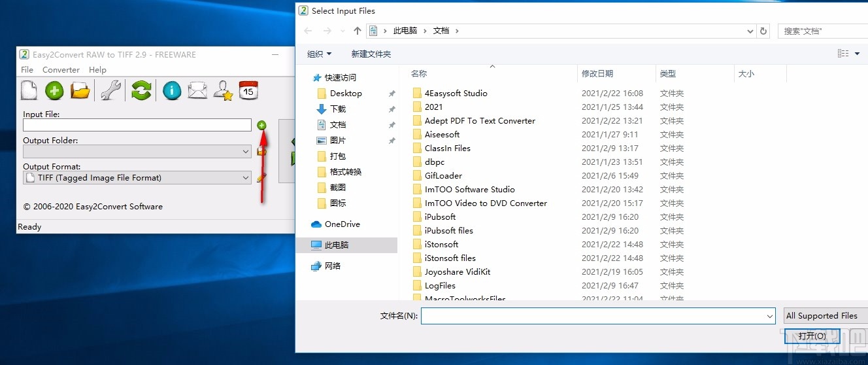The height and width of the screenshot is (365, 868).
Task: Click 新建文件夹 button
Action: point(371,54)
